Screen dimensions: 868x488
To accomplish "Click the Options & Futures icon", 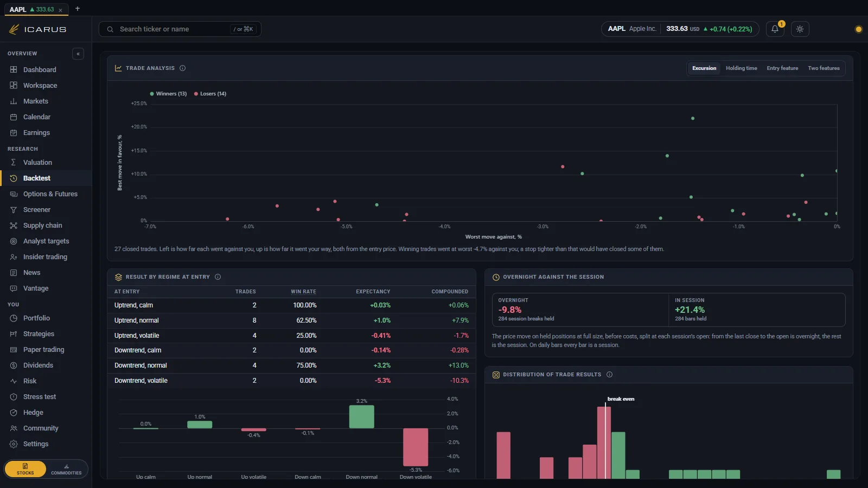I will [x=14, y=194].
